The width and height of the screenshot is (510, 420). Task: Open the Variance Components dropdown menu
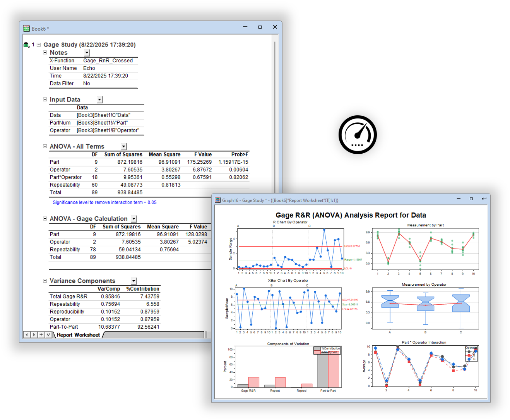(133, 281)
